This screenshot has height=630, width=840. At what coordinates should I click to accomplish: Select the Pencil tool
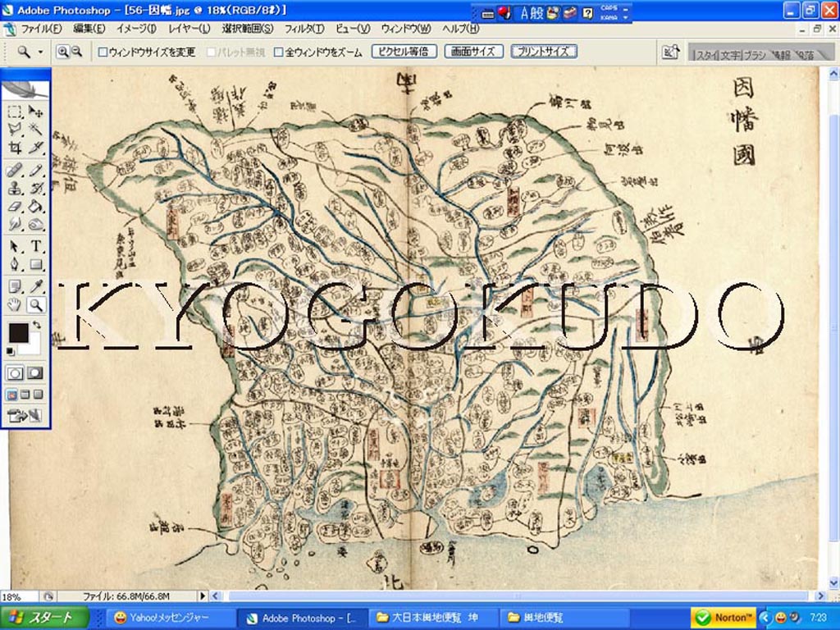click(36, 171)
